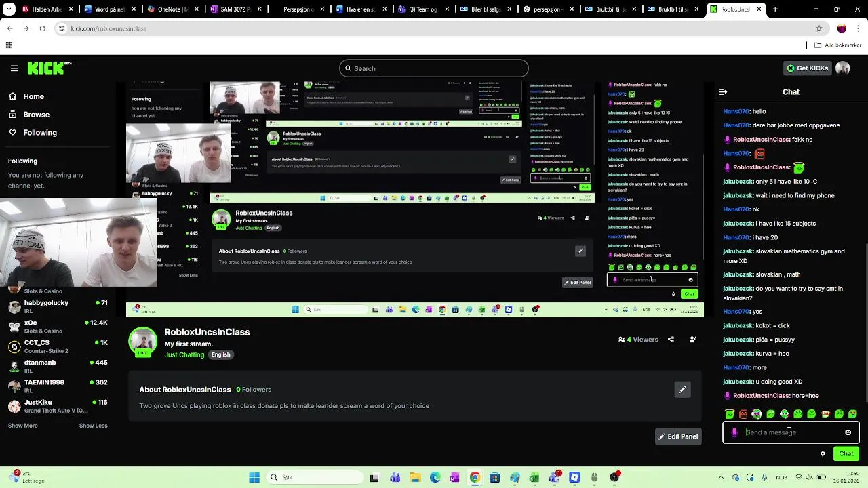Viewport: 868px width, 488px height.
Task: Click the Get KICKs button
Action: pyautogui.click(x=807, y=68)
